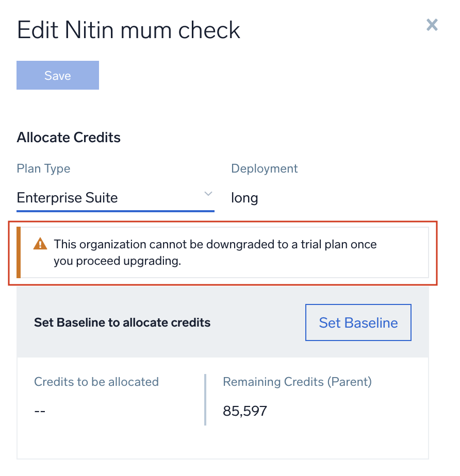Screen dimensions: 460x476
Task: Close the Edit Nitin mum check dialog
Action: pos(432,25)
